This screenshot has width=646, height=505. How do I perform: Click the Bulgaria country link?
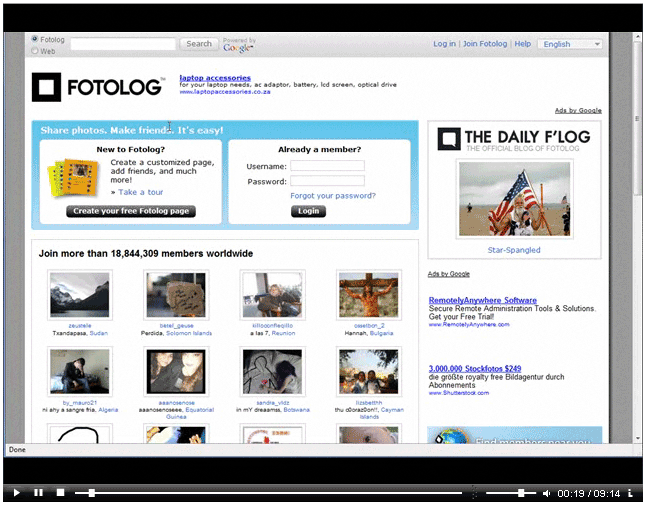point(381,333)
